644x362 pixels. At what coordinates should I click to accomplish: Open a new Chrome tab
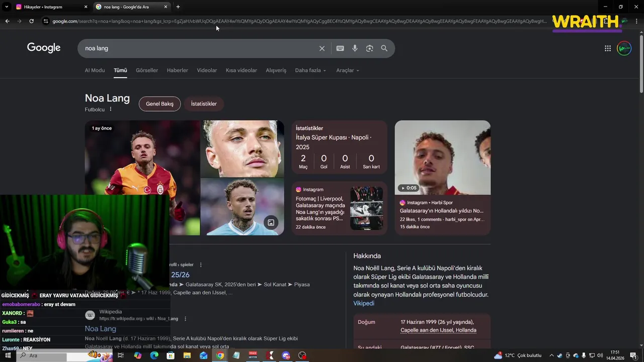click(178, 7)
